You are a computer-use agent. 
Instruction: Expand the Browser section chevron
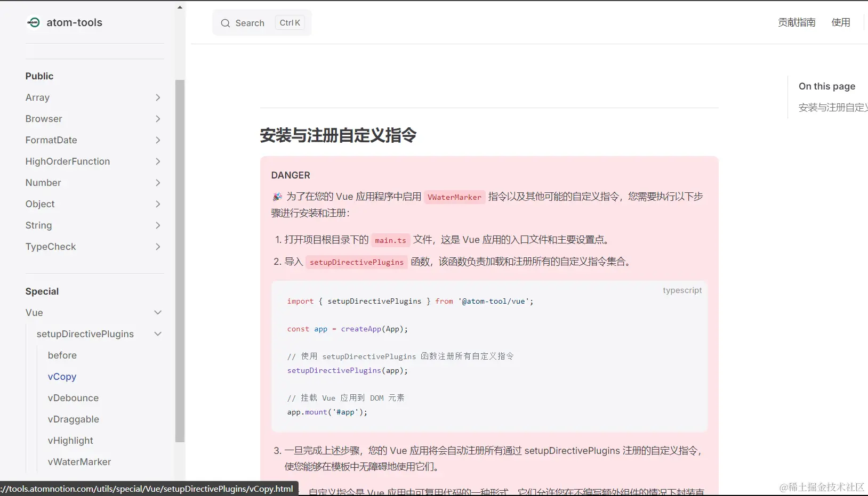tap(158, 119)
